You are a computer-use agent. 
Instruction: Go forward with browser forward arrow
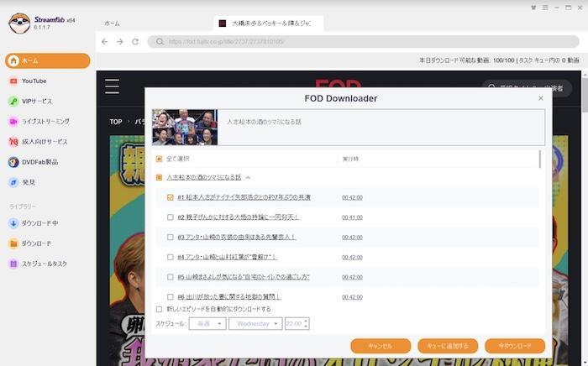120,42
